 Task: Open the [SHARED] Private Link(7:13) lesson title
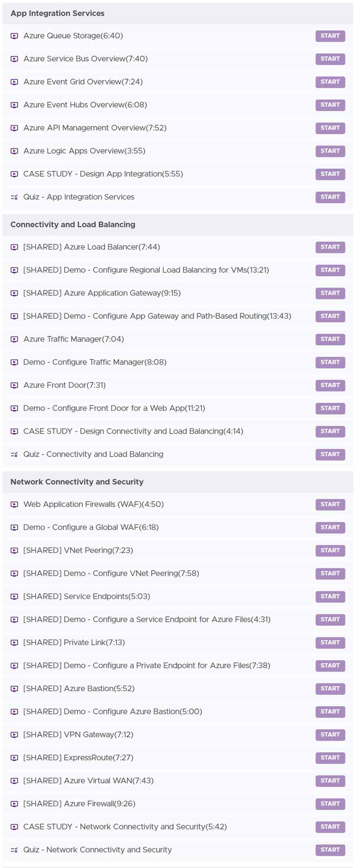point(74,642)
